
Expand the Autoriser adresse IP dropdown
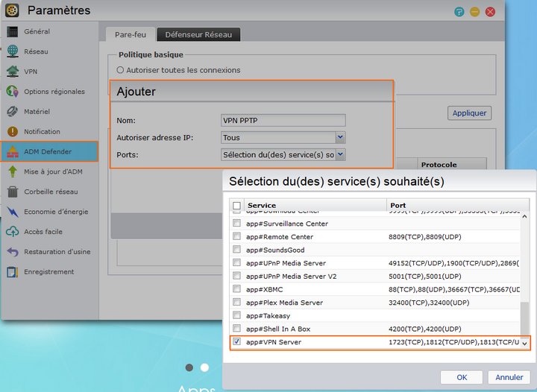(x=340, y=137)
